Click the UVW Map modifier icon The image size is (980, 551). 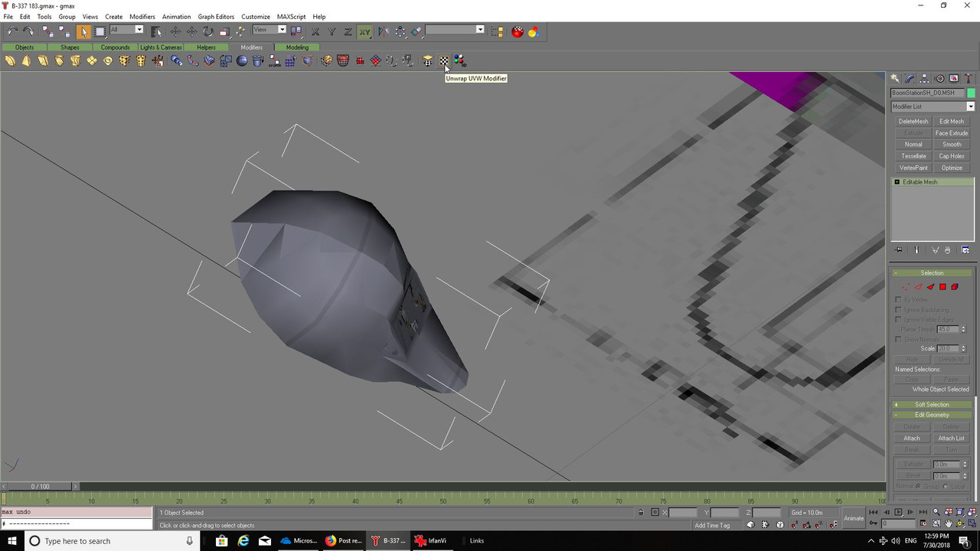pyautogui.click(x=428, y=60)
